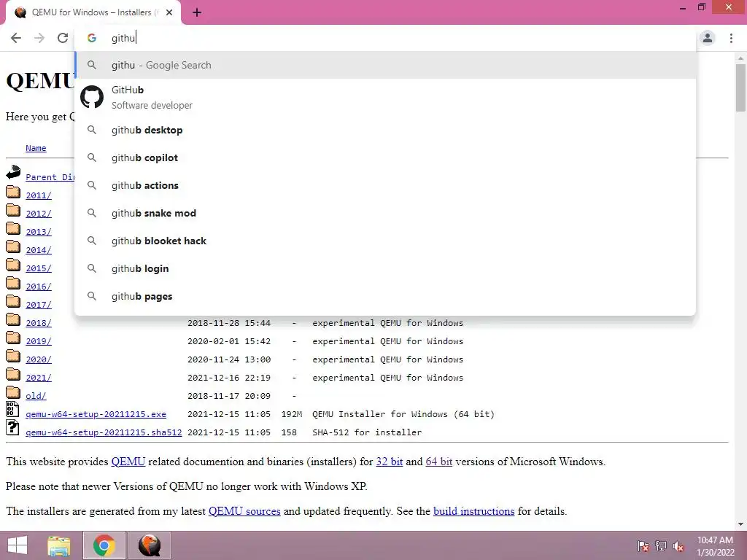
Task: Click the QEMU bird icon in the taskbar
Action: (150, 545)
